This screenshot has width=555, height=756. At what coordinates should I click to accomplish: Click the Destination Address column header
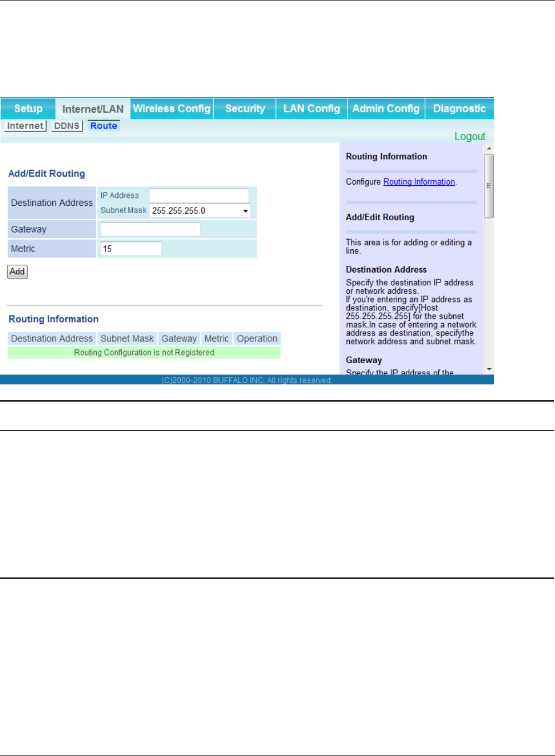pyautogui.click(x=52, y=338)
